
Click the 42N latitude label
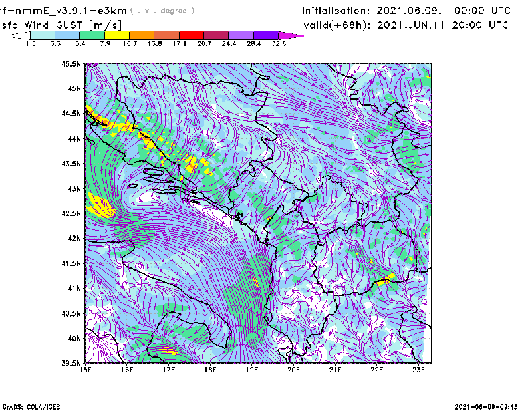(74, 238)
